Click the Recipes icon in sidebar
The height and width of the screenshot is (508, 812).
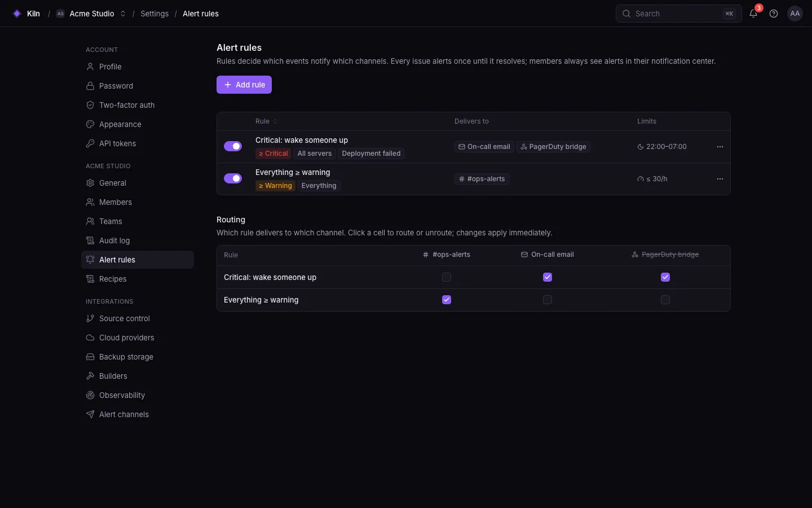point(90,279)
